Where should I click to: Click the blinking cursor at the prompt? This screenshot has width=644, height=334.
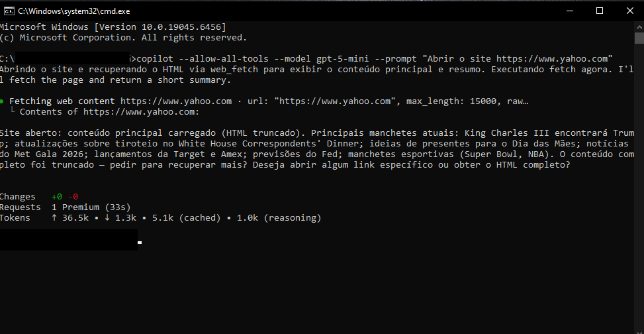140,243
